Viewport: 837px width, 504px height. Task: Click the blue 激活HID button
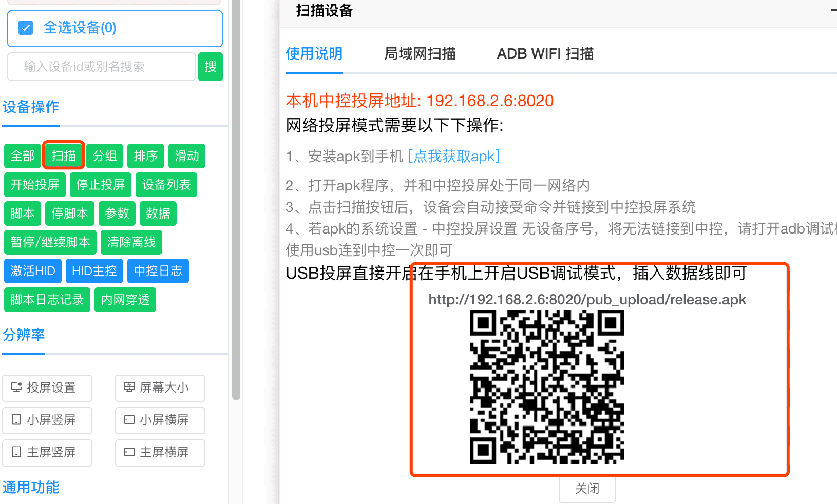[x=33, y=271]
